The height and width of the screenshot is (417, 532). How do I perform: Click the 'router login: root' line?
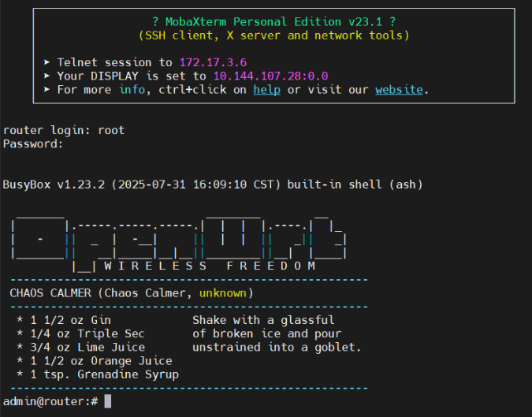[x=64, y=130]
